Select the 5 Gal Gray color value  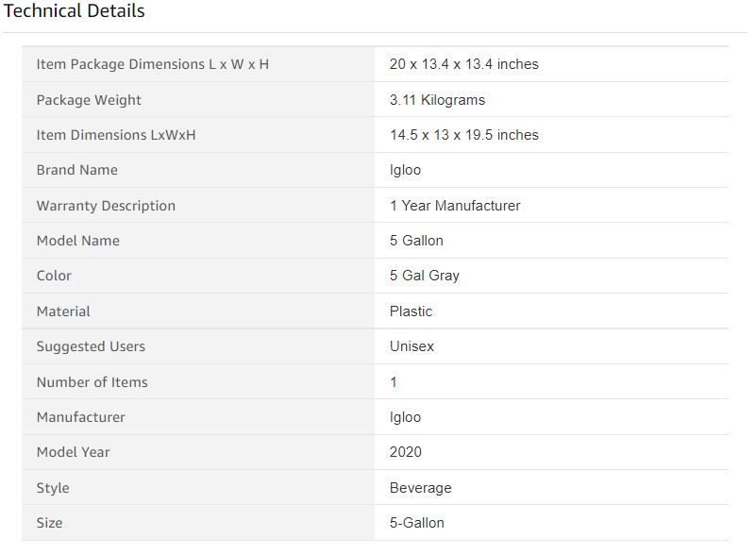pyautogui.click(x=425, y=276)
